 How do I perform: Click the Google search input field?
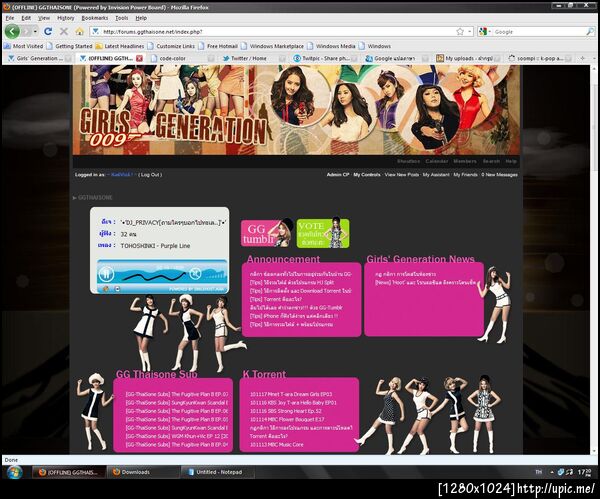pos(539,32)
